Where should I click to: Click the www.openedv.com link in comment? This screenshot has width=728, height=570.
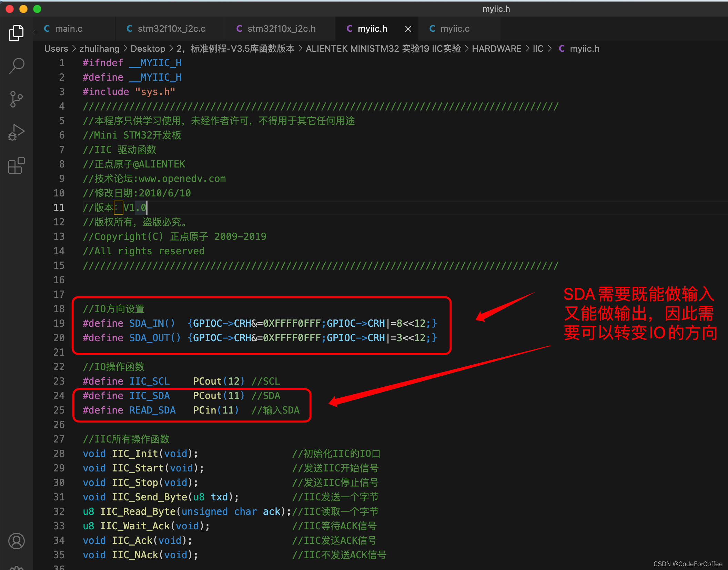coord(182,179)
